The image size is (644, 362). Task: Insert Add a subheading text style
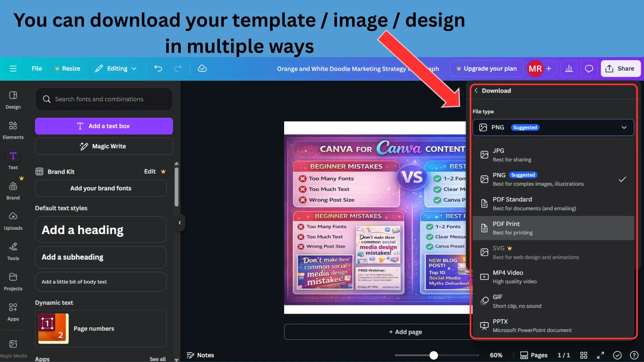[101, 257]
